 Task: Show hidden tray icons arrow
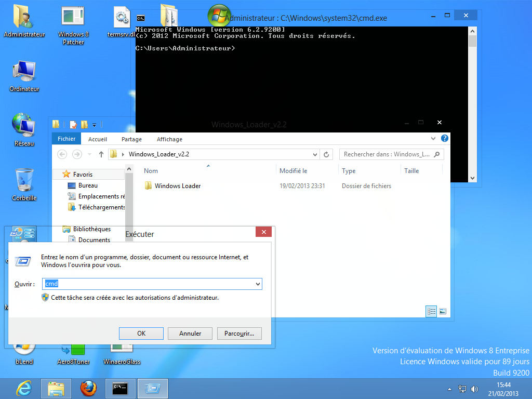pos(449,389)
